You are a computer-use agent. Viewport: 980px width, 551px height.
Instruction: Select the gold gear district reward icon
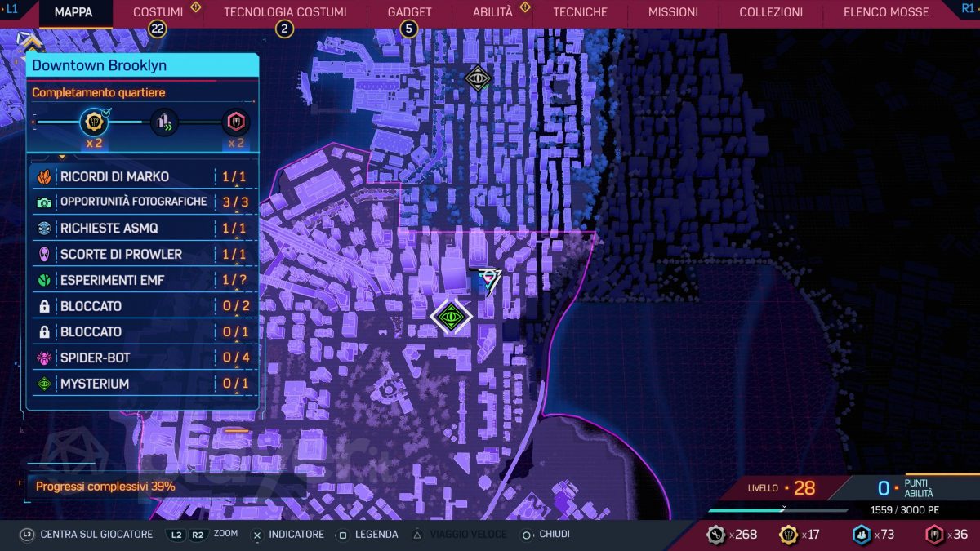click(x=94, y=123)
